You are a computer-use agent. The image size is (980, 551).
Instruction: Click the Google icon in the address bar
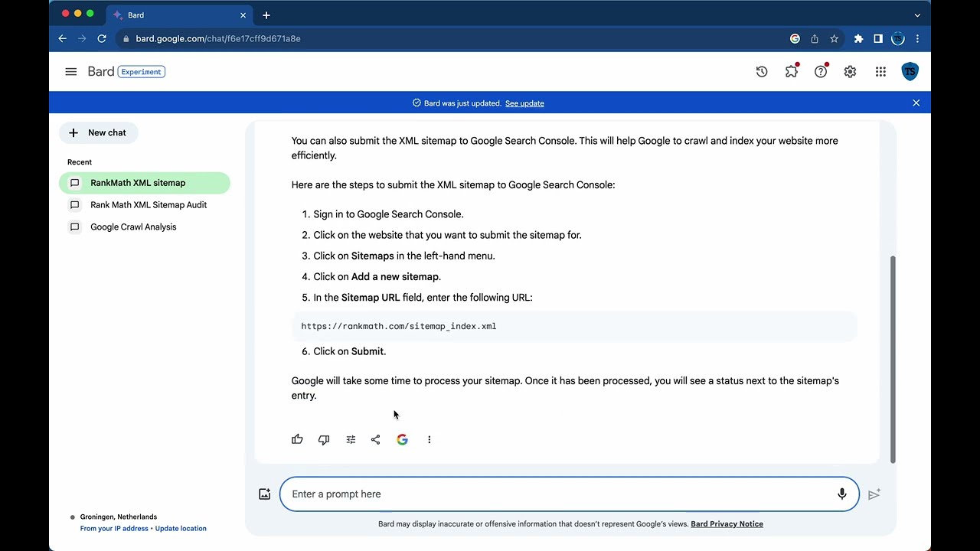tap(795, 38)
